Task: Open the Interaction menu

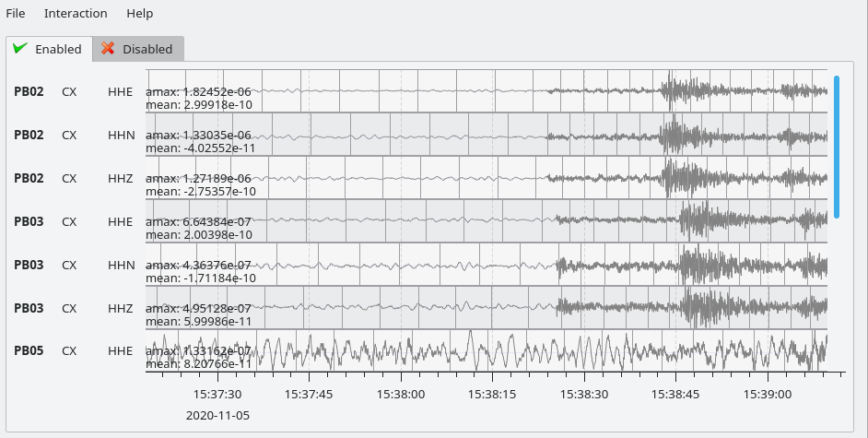Action: 76,14
